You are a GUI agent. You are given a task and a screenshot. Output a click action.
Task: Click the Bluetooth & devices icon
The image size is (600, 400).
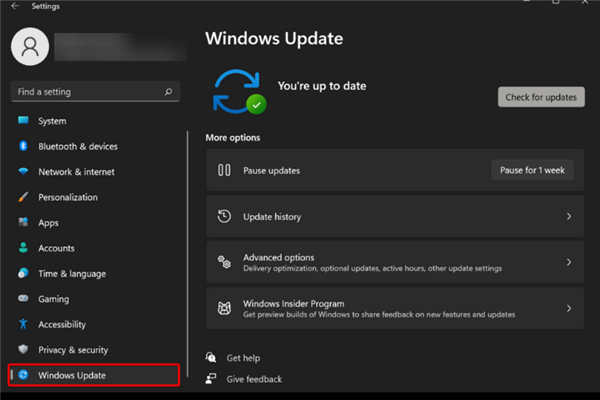(x=23, y=146)
